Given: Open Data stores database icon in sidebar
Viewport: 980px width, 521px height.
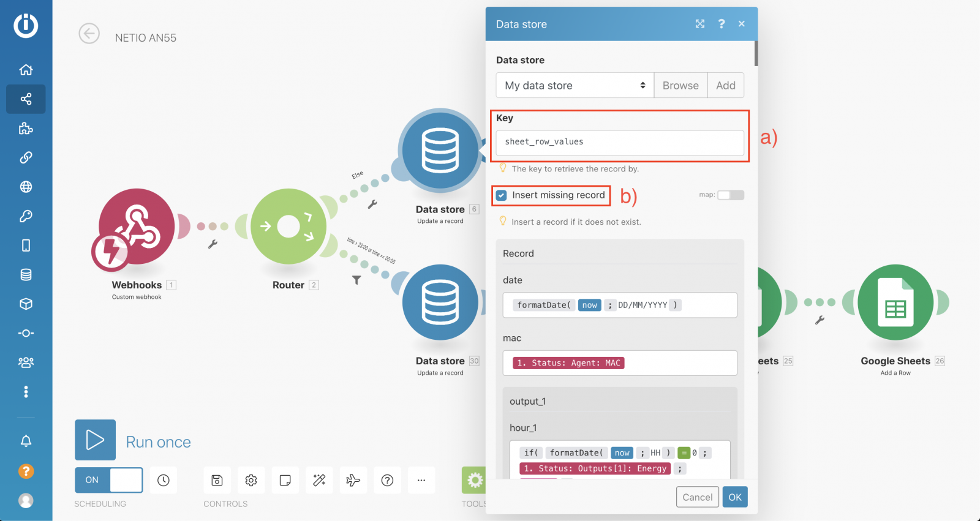Looking at the screenshot, I should pyautogui.click(x=26, y=275).
